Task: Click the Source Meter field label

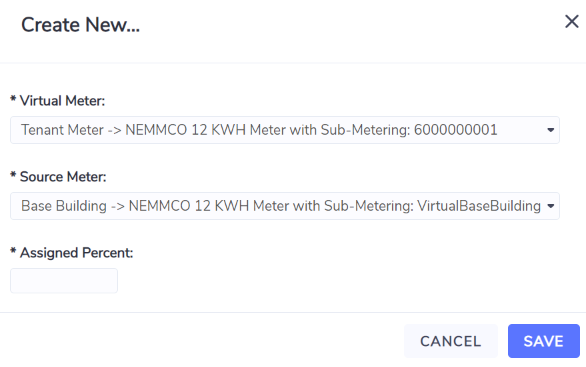Action: [x=63, y=177]
